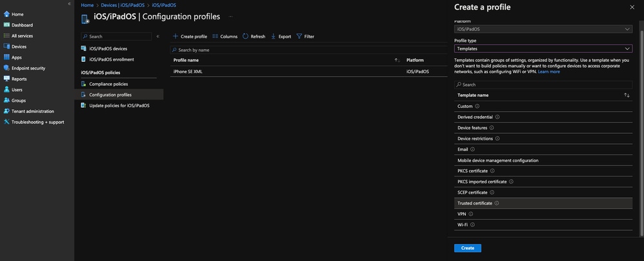644x261 pixels.
Task: Click the Create button
Action: (467, 248)
